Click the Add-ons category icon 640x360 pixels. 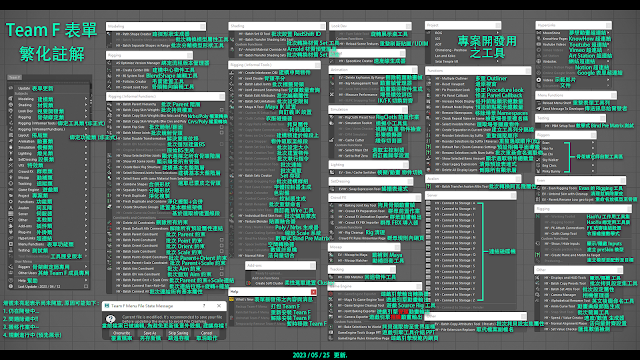[x=11, y=226]
